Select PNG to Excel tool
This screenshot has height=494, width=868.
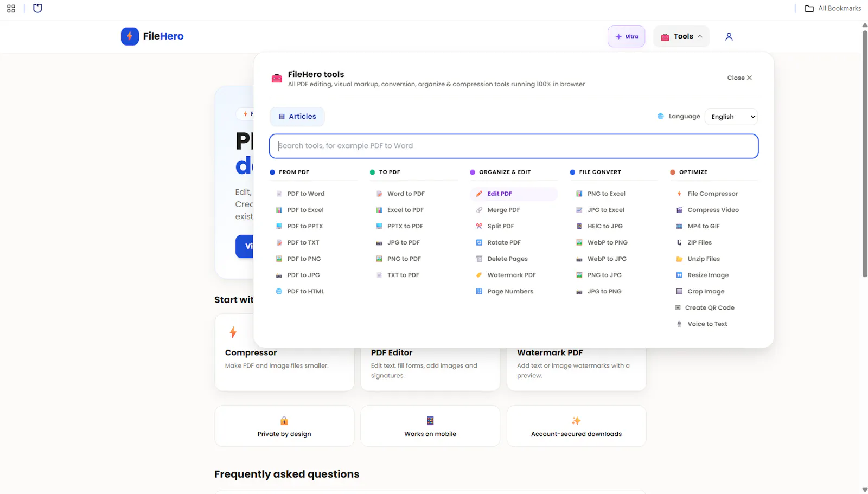(x=606, y=194)
